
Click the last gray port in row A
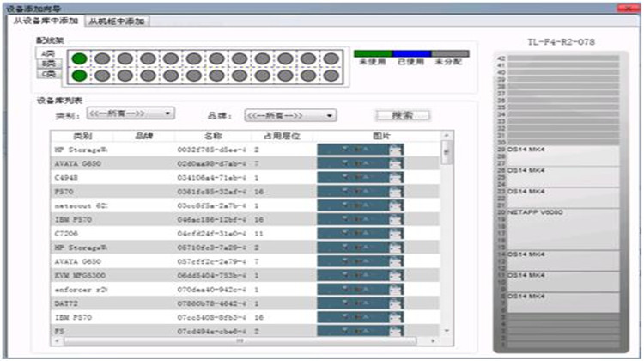pos(330,59)
